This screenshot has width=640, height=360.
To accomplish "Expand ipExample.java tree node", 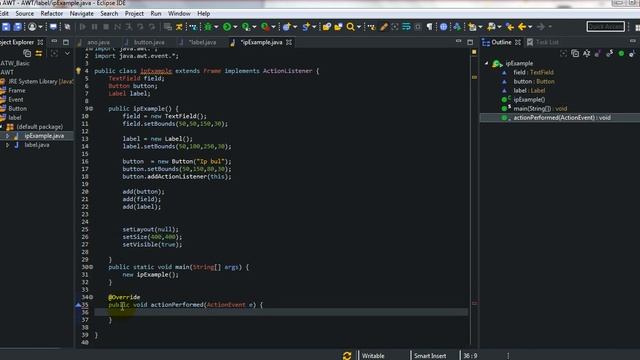I will pyautogui.click(x=7, y=136).
